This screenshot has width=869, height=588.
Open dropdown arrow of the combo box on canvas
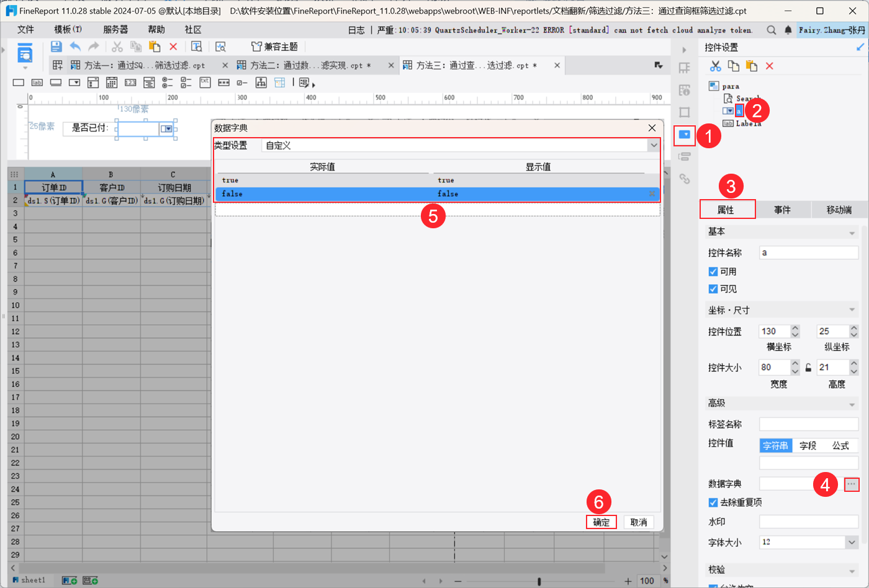166,128
